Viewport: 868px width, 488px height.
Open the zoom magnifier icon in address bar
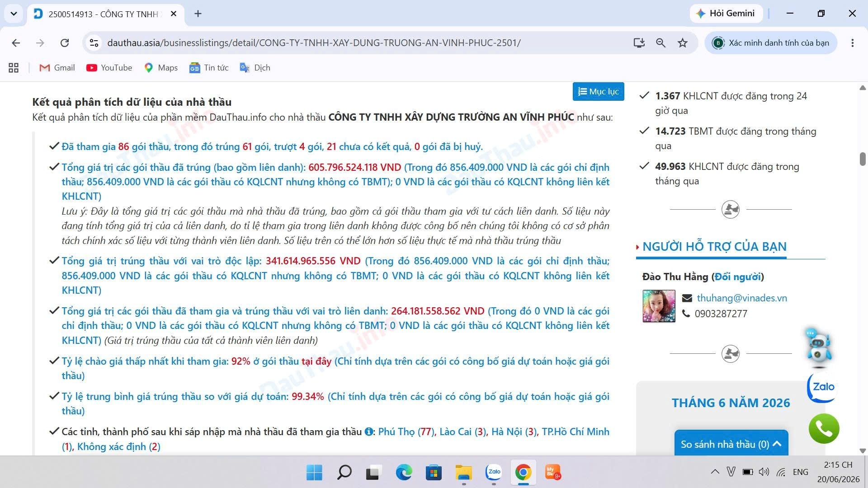[x=660, y=43]
